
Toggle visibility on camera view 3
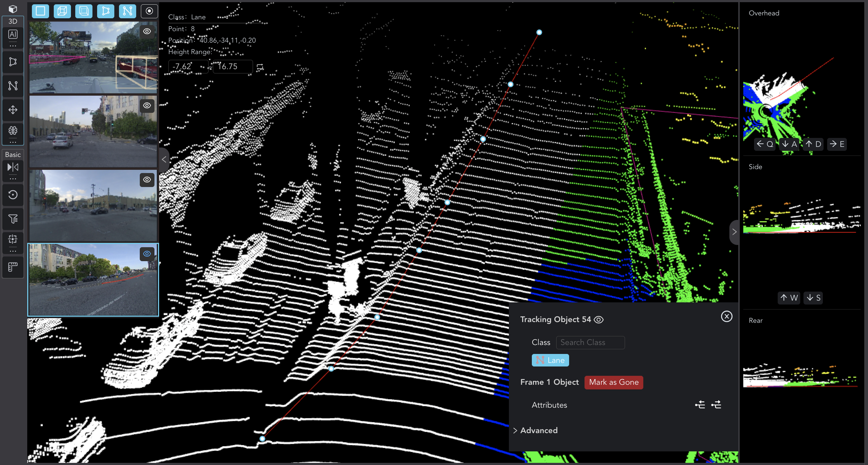(x=147, y=180)
